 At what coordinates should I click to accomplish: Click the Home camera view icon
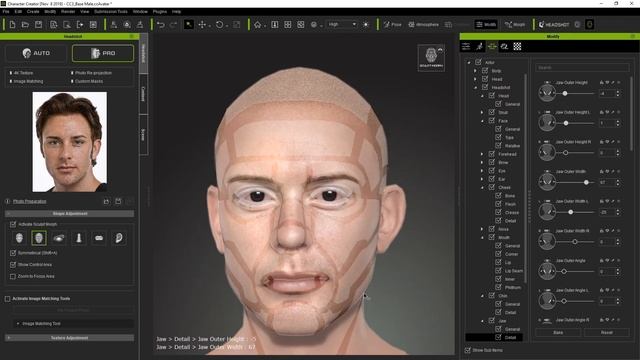point(258,25)
